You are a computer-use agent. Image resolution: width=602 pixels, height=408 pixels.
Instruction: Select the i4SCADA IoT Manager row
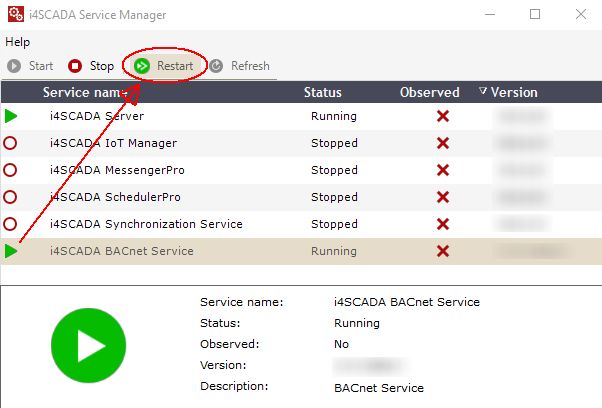[301, 143]
